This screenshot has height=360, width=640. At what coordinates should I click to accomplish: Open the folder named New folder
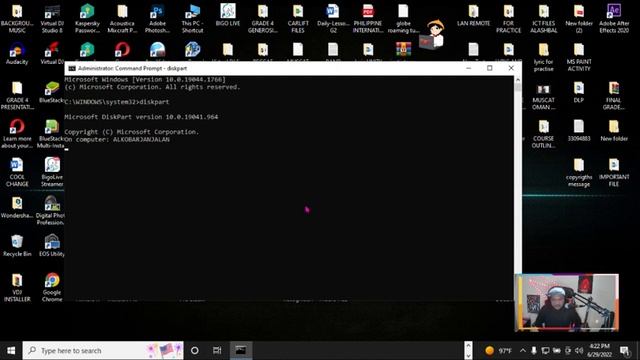click(614, 130)
